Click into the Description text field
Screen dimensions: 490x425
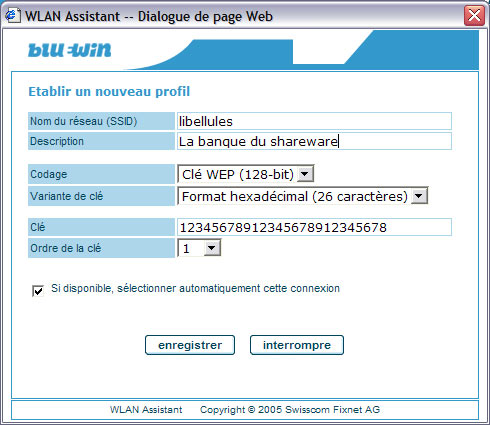click(x=314, y=141)
